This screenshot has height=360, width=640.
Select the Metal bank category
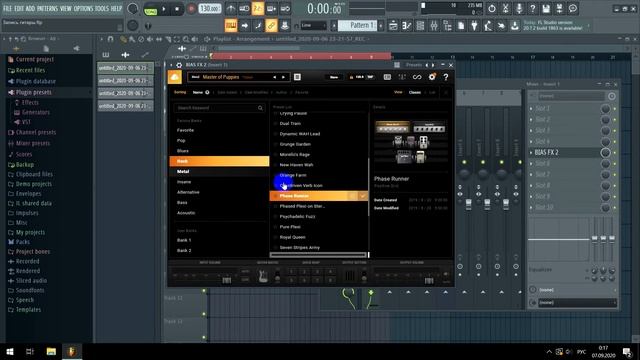coord(219,171)
